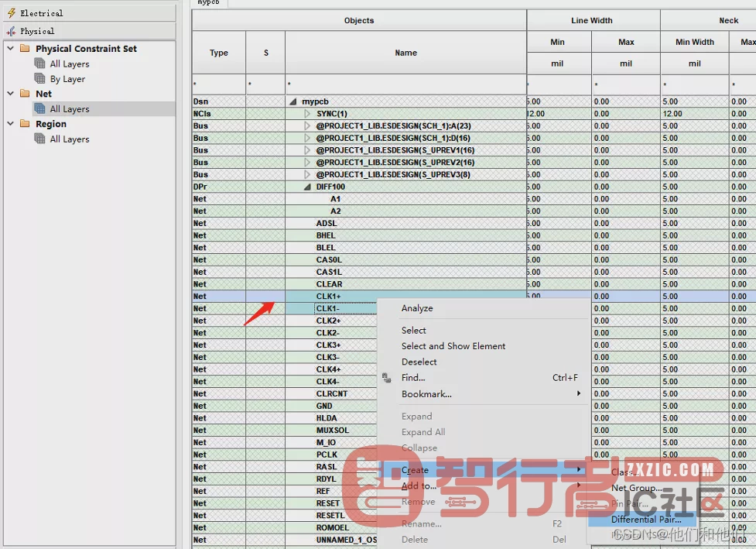The image size is (756, 549).
Task: Collapse the Region tree node chevron
Action: [10, 123]
